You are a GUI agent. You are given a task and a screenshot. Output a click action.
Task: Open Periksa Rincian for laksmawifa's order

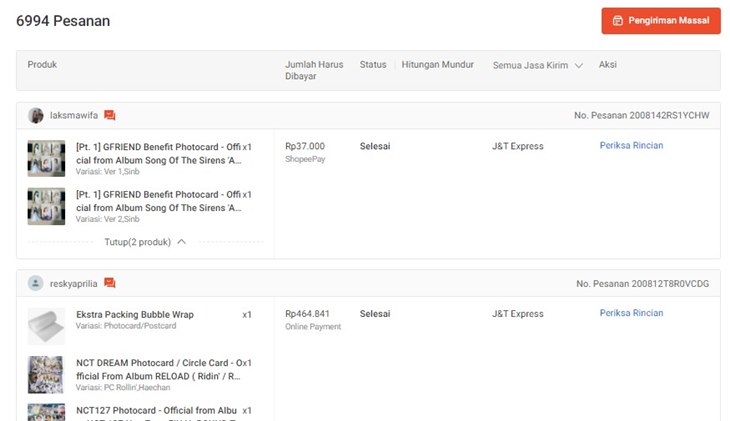click(631, 146)
